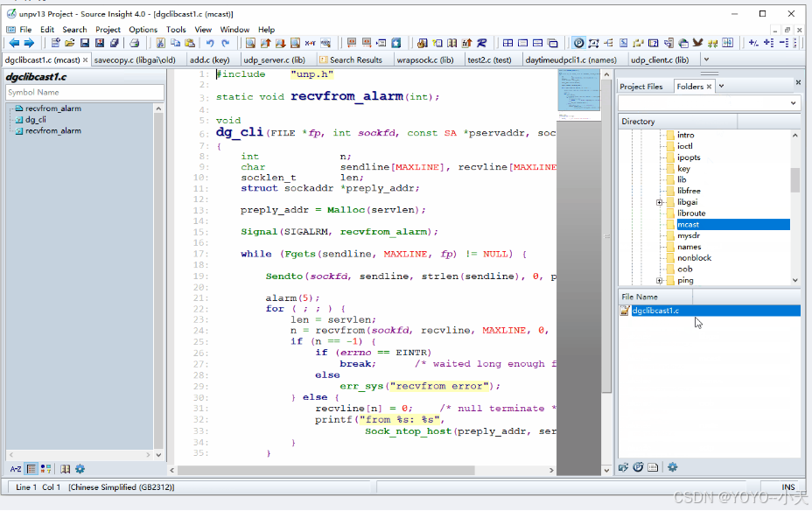Click the cascade windows icon
Screen dimensions: 812x511
coord(552,43)
